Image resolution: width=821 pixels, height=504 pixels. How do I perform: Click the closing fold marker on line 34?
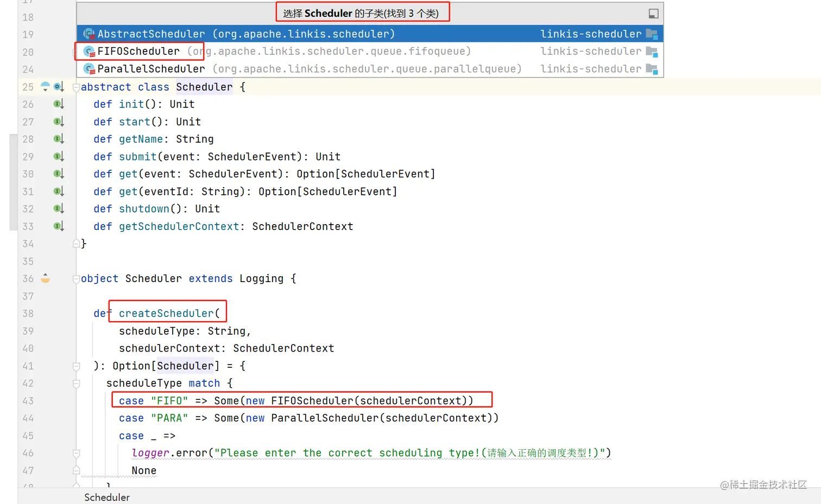76,244
